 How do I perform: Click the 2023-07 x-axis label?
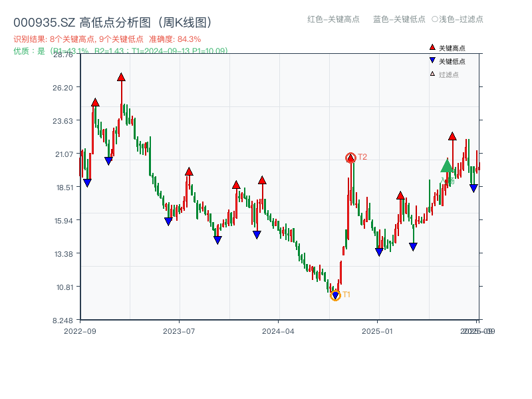pyautogui.click(x=179, y=331)
